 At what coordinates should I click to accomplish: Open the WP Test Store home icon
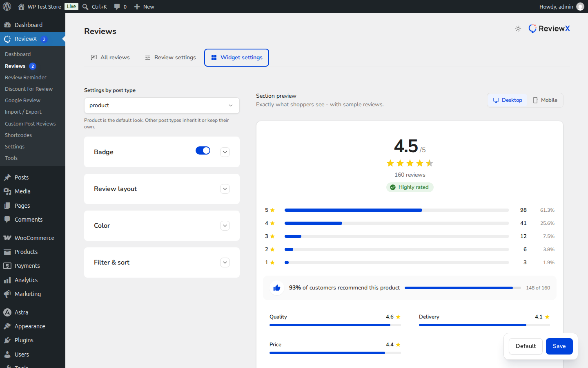pyautogui.click(x=21, y=7)
